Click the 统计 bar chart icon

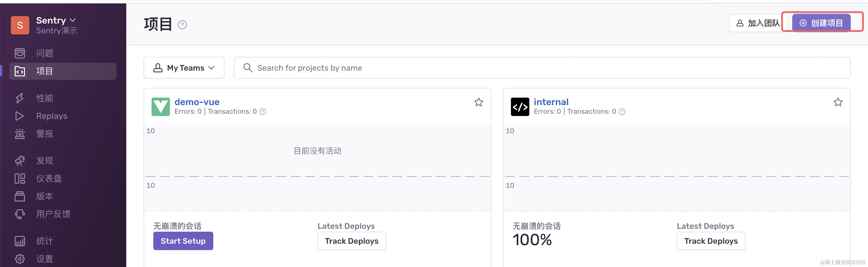coord(20,241)
